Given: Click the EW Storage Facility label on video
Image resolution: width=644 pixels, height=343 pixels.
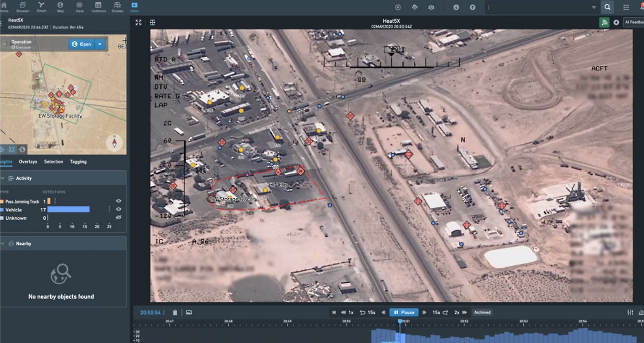Looking at the screenshot, I should (234, 200).
